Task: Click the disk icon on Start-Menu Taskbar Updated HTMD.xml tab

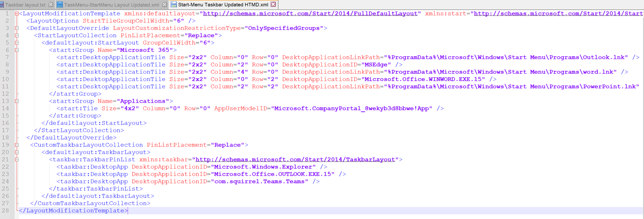Action: click(x=174, y=4)
